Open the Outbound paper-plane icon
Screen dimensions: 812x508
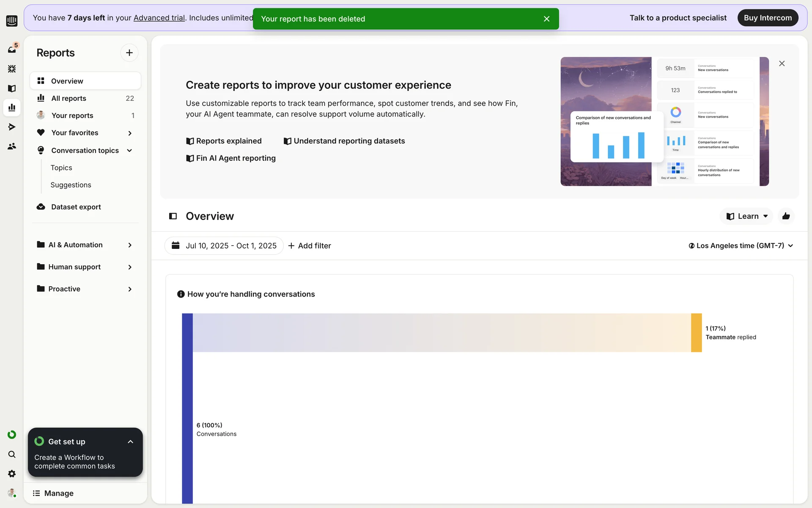coord(12,127)
